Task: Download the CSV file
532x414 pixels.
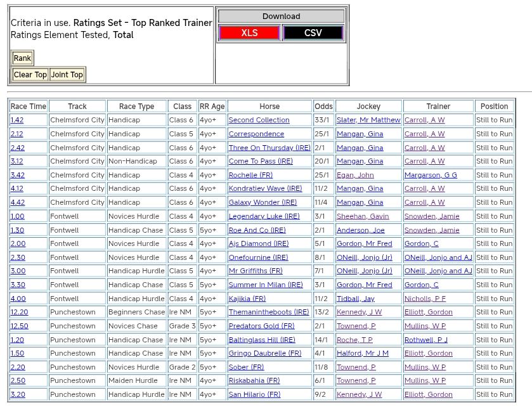Action: pos(313,33)
